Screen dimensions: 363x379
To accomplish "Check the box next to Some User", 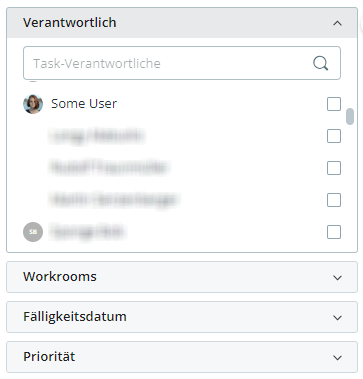I will click(334, 104).
